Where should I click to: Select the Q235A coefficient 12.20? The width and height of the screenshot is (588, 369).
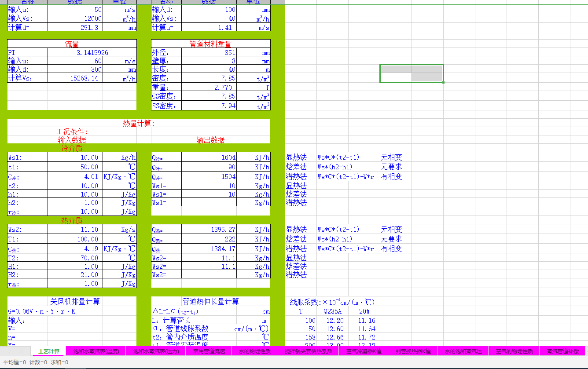[x=332, y=321]
